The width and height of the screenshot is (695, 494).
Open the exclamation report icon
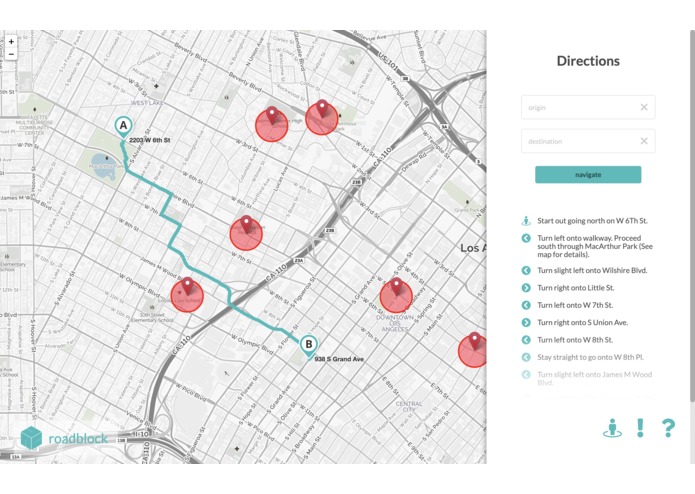(x=640, y=428)
